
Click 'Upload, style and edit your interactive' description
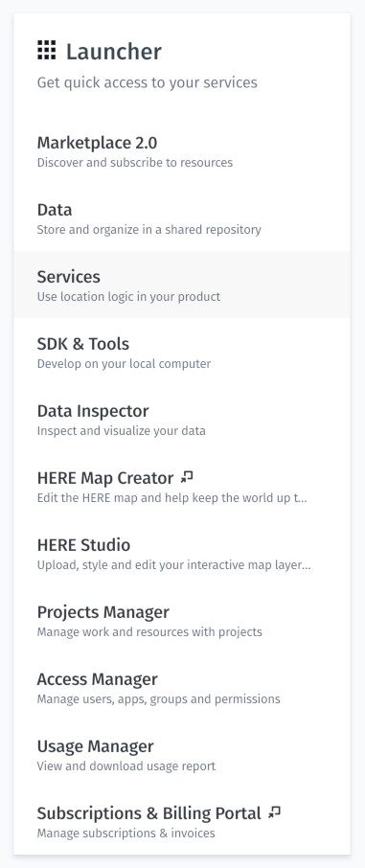pos(174,565)
